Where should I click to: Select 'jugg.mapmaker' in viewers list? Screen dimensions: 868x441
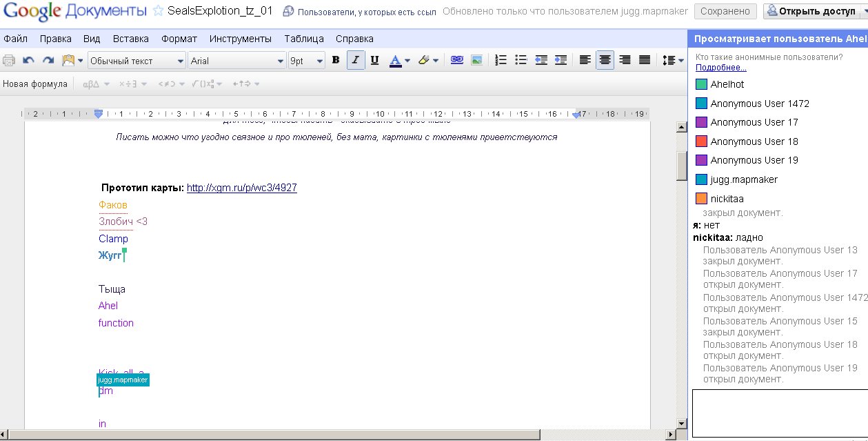[744, 179]
